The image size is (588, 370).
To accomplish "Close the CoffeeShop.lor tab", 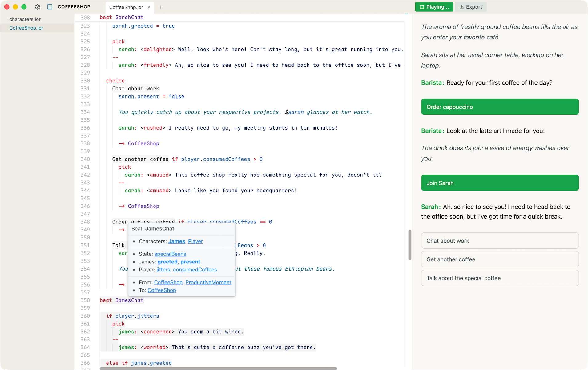I will 149,7.
